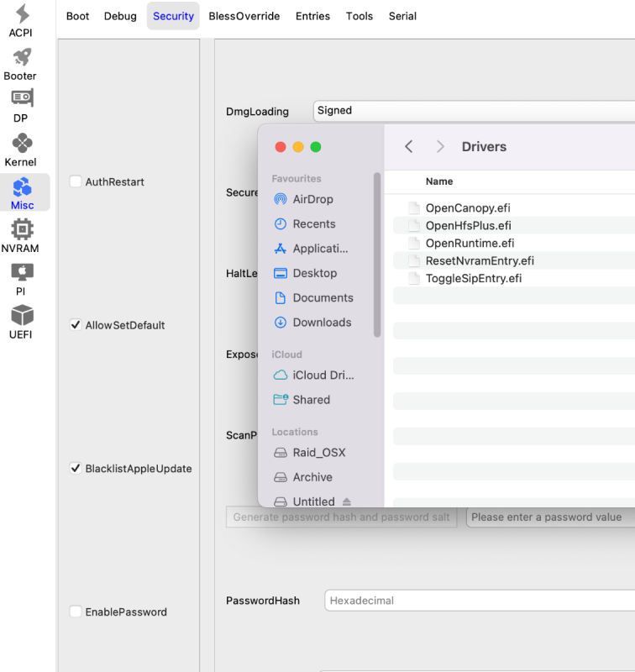
Task: Click Generate password hash and password salt
Action: tap(342, 517)
